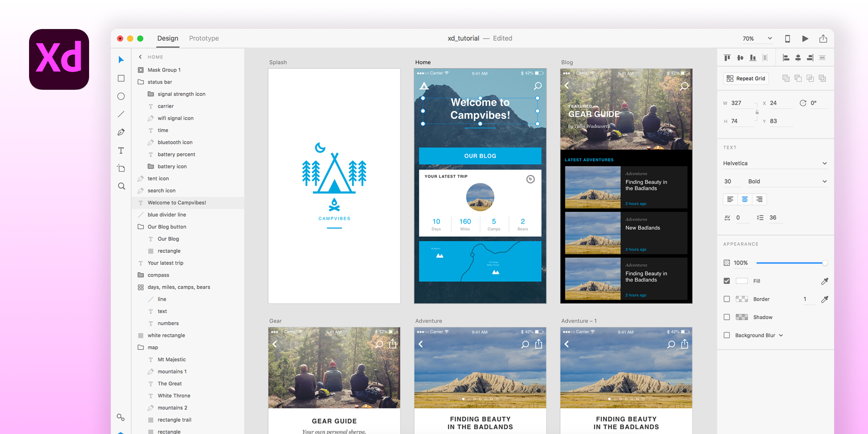Open the Bold font weight dropdown
This screenshot has height=434, width=868.
(788, 182)
